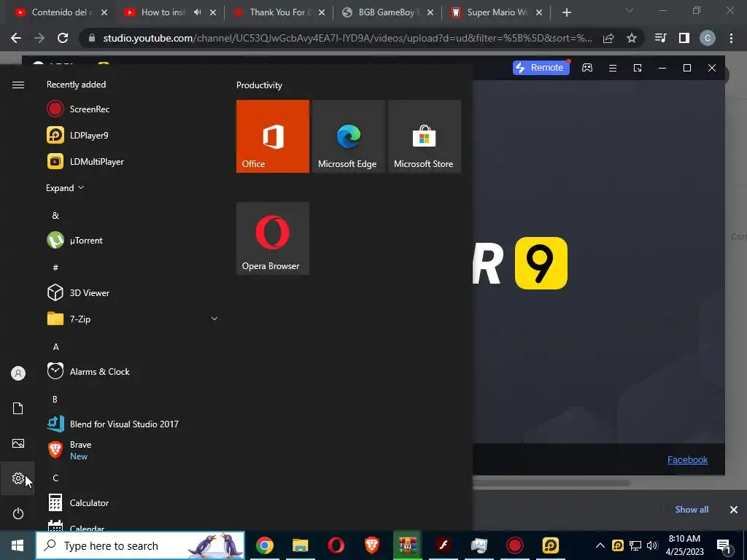The width and height of the screenshot is (747, 560).
Task: Click the LDPlayer window-popout icon
Action: click(x=638, y=68)
